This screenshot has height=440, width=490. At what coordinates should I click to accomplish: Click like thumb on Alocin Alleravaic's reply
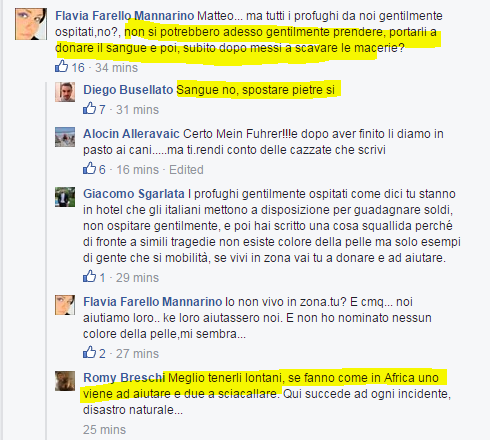coord(89,168)
